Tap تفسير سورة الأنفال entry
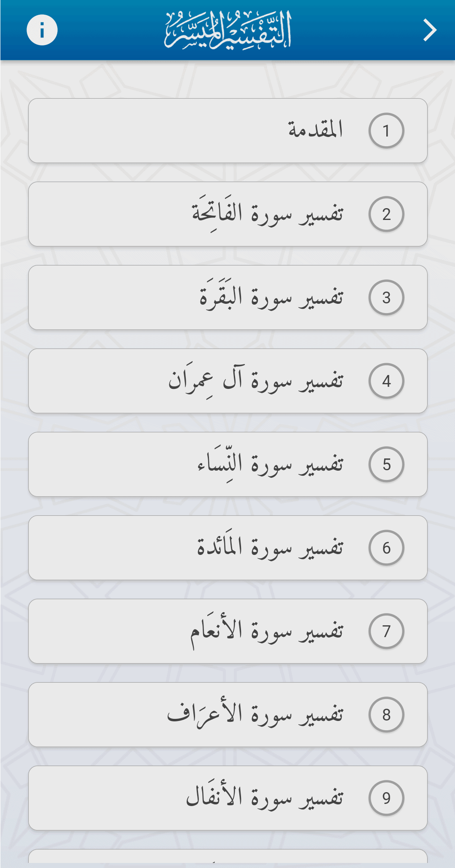 [227, 798]
